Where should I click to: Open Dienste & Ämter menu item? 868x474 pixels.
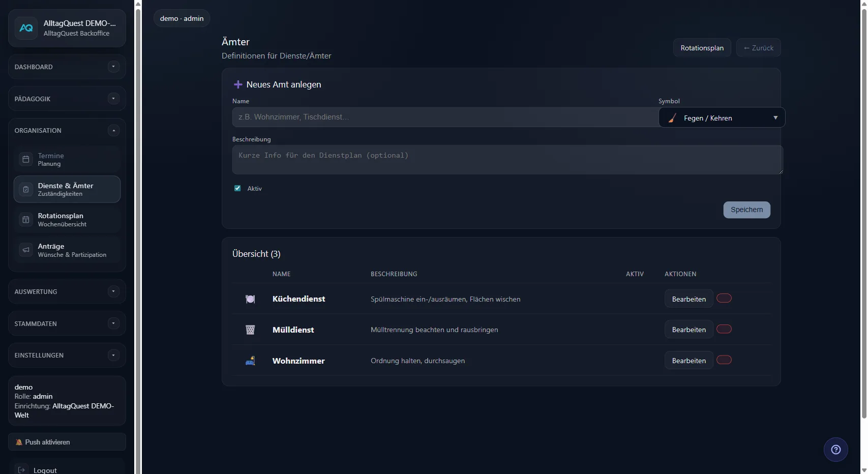[x=67, y=189]
